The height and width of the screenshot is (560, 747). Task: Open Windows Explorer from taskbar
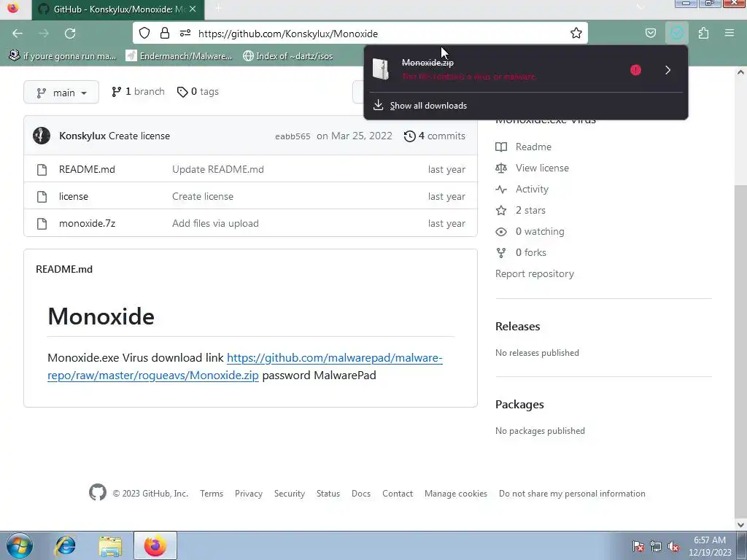[x=110, y=545]
